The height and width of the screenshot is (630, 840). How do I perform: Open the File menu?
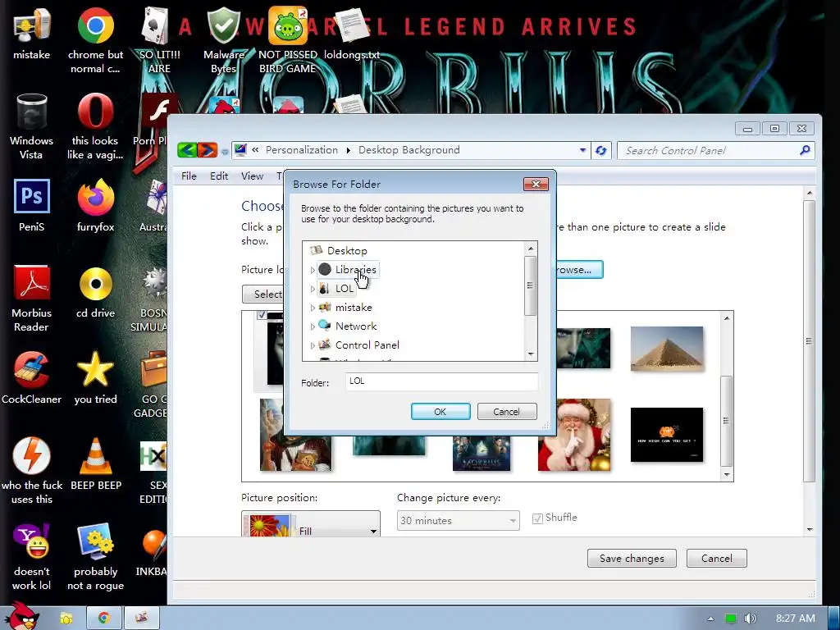click(189, 176)
